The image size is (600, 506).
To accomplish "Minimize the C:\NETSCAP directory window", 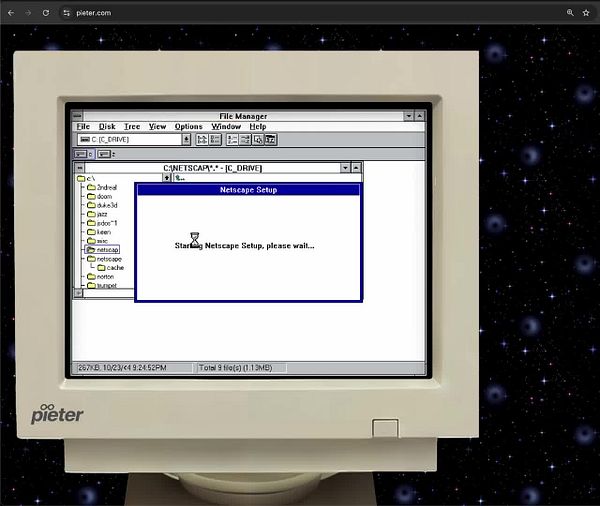I will tap(345, 168).
